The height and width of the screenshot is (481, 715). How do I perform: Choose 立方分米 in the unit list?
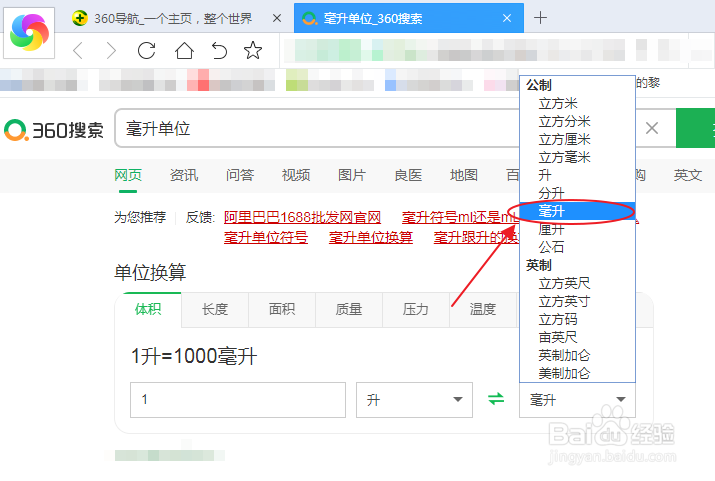pos(577,121)
